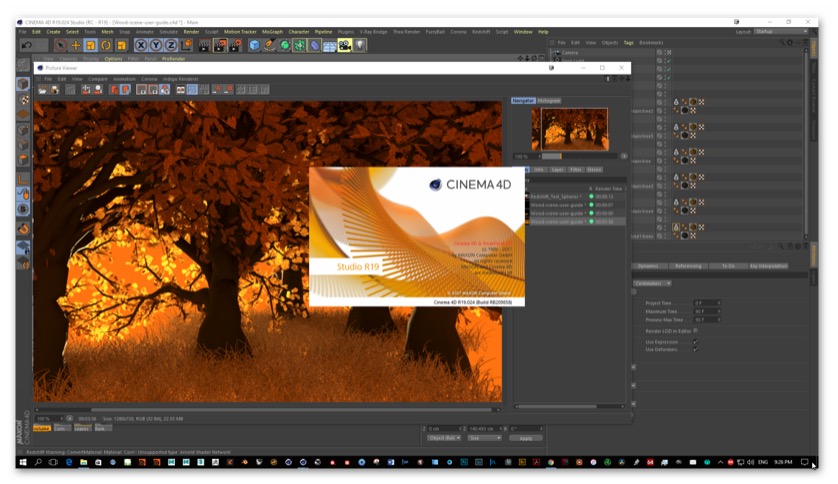Toggle the Z axis lock

click(171, 45)
